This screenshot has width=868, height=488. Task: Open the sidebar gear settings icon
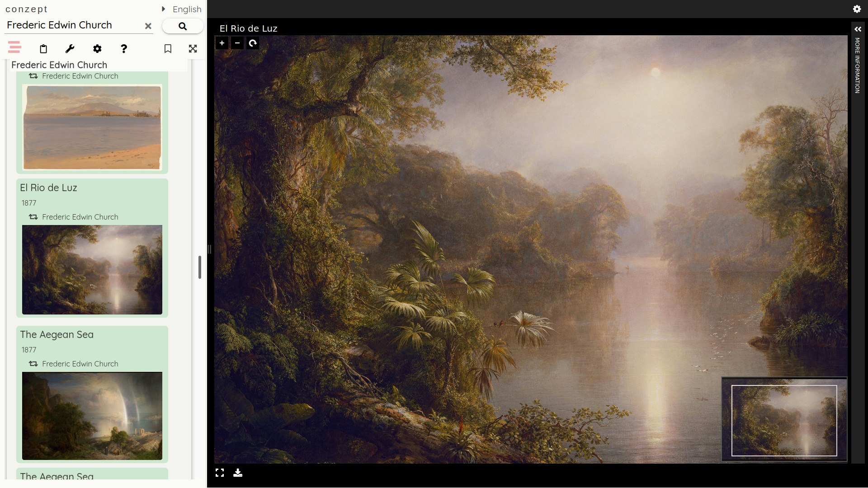(97, 49)
